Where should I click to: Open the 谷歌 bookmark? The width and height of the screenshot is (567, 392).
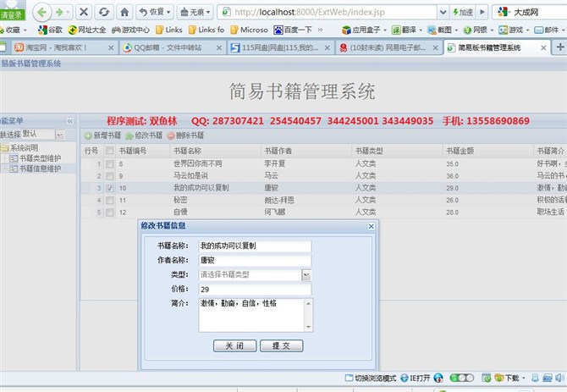[x=50, y=30]
